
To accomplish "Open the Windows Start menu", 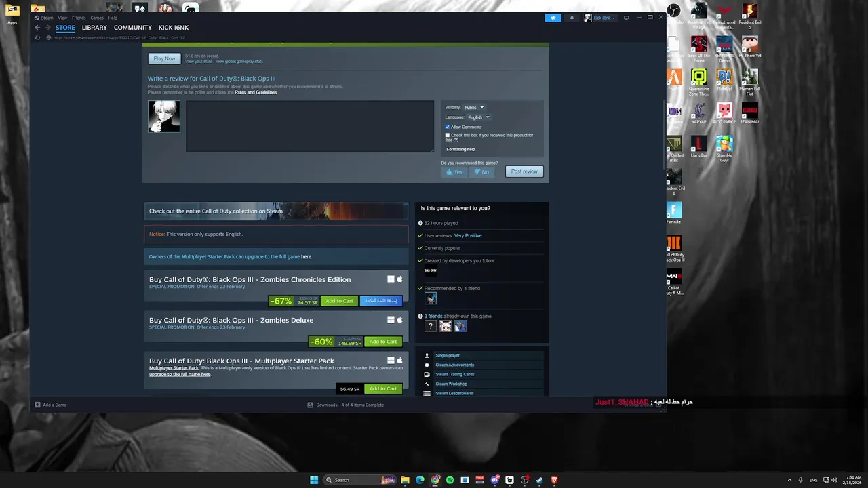I will pyautogui.click(x=314, y=480).
